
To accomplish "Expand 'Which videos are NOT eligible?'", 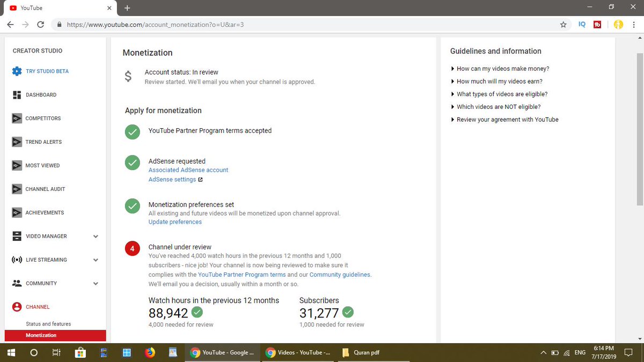I will (495, 107).
